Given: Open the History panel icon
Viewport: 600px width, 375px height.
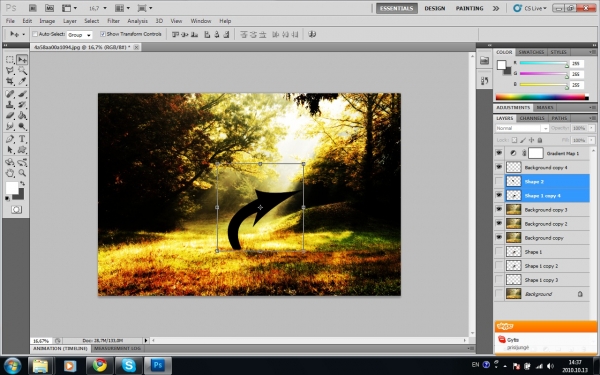Looking at the screenshot, I should tap(484, 81).
